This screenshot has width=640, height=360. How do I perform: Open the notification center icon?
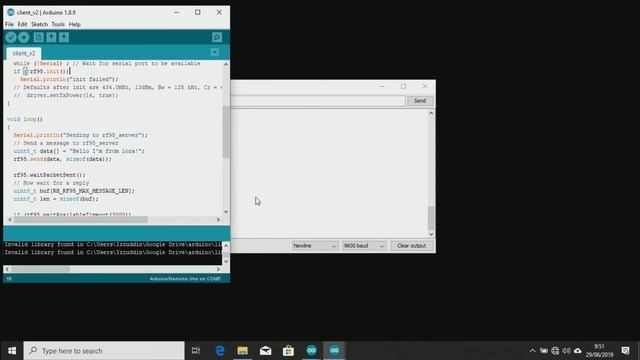pos(625,351)
